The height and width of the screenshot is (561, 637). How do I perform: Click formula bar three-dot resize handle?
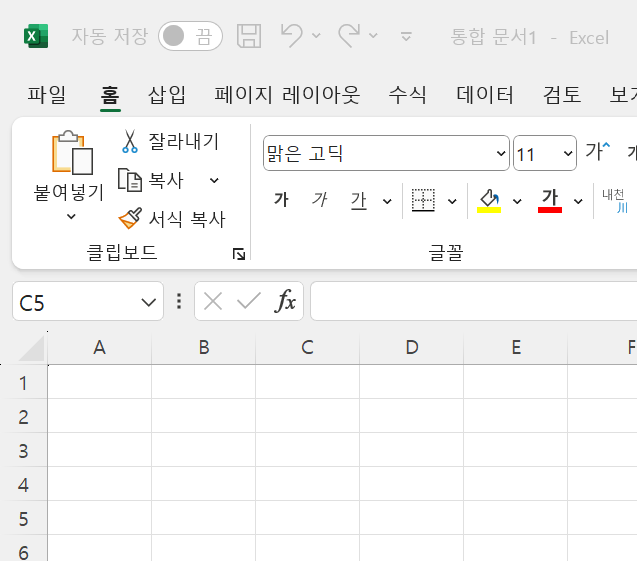click(179, 301)
